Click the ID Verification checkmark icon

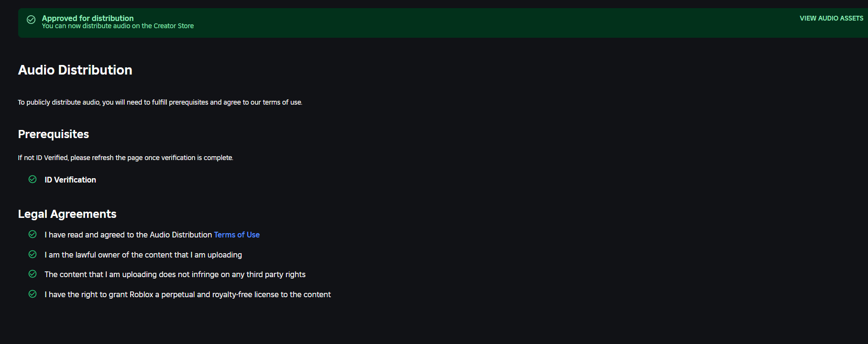(33, 179)
